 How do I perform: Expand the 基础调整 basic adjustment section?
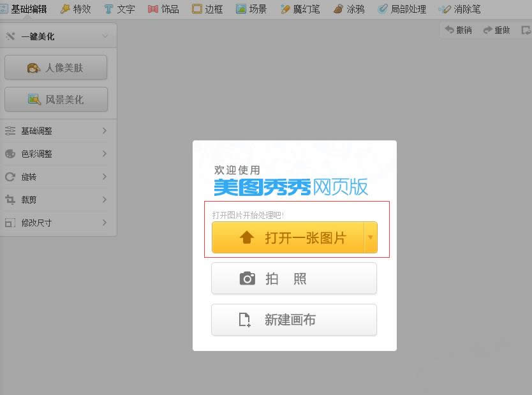pyautogui.click(x=57, y=131)
